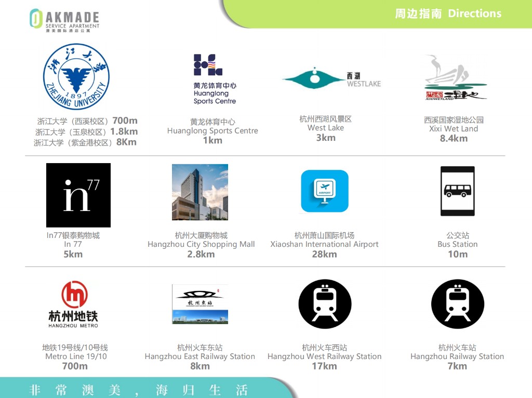The width and height of the screenshot is (532, 398).
Task: Click the 'In77银泰购物城' caption
Action: [73, 235]
